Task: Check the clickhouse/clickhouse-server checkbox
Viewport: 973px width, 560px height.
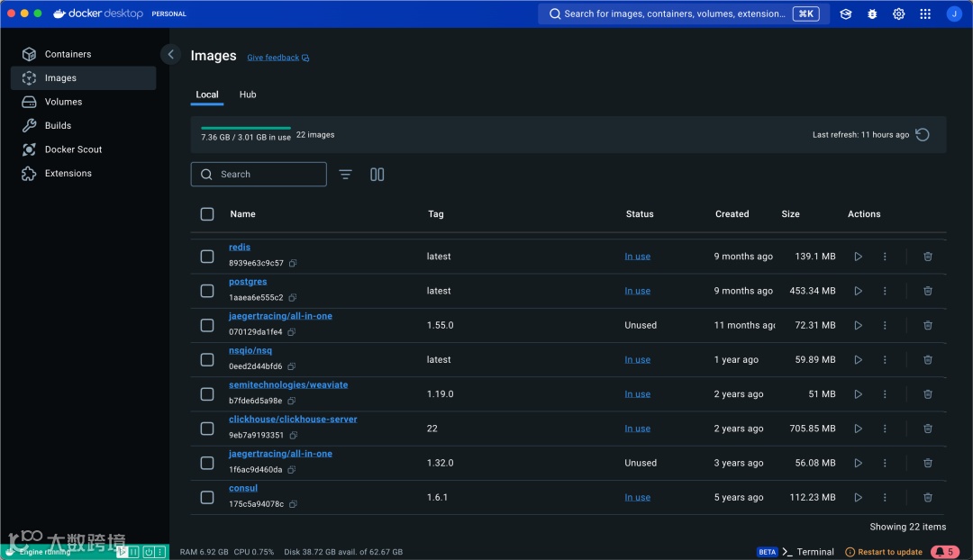Action: click(x=207, y=429)
